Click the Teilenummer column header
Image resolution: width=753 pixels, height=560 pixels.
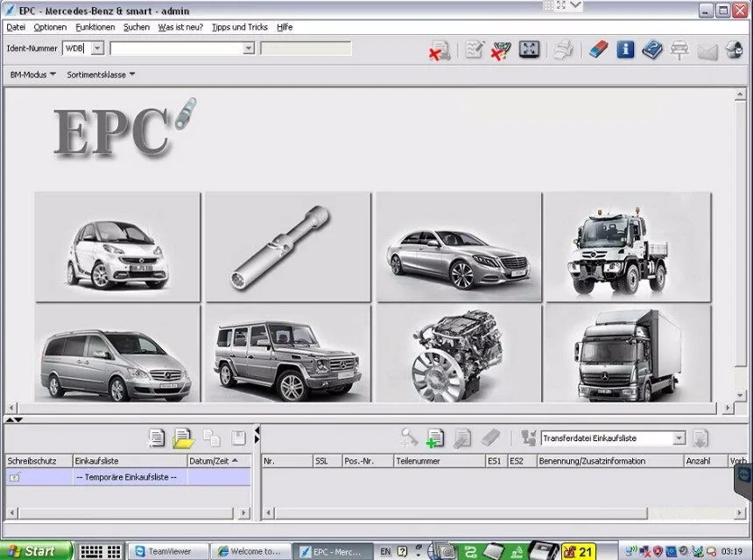point(440,460)
